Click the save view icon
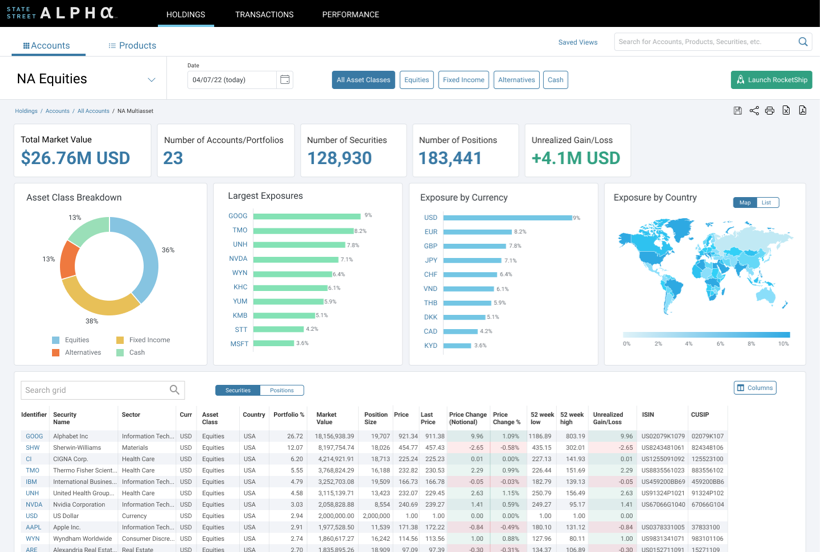Screen dimensions: 820x552 [738, 111]
